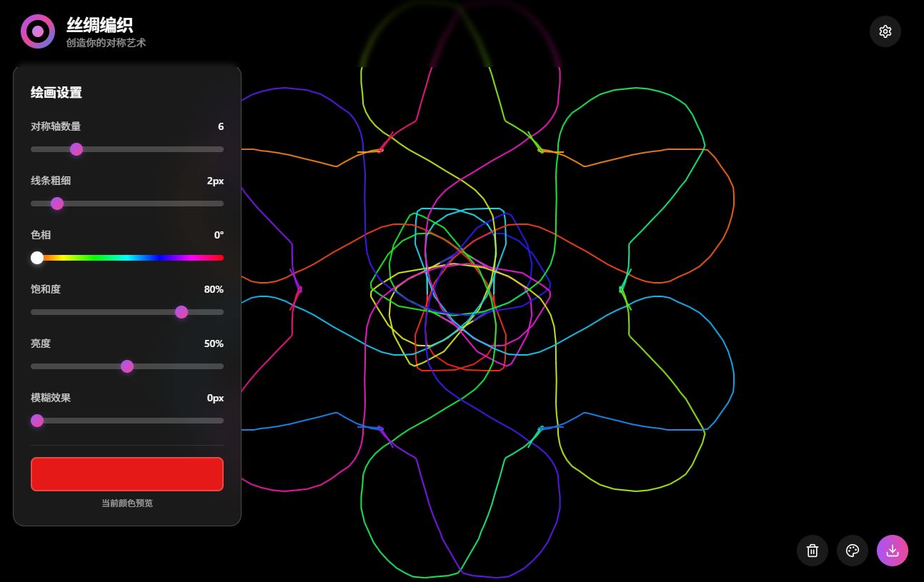Clear canvas with the trash icon
The image size is (924, 582).
coord(812,551)
